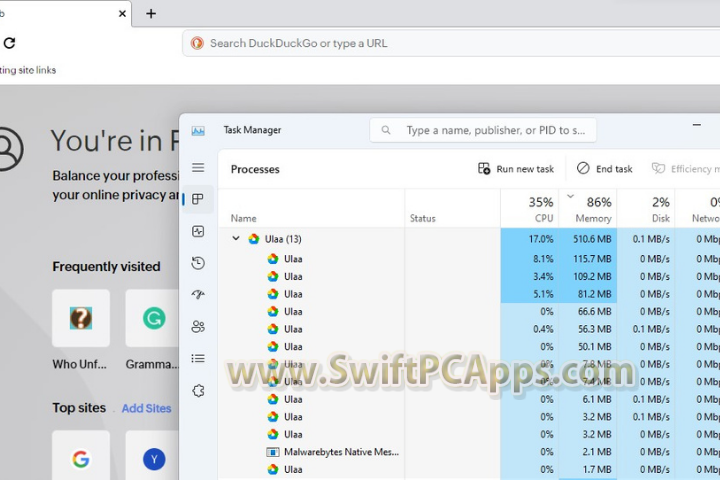Open the Who Unf... frequently visited tile

click(x=81, y=318)
